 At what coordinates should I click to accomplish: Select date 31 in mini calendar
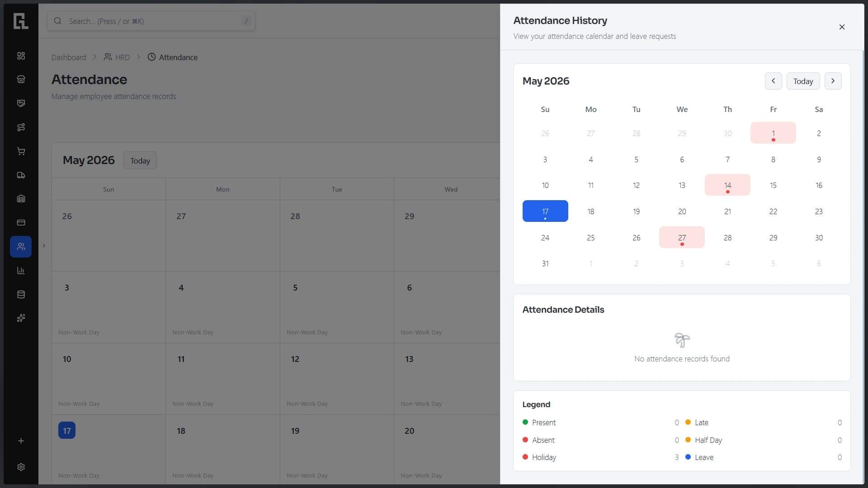tap(545, 263)
